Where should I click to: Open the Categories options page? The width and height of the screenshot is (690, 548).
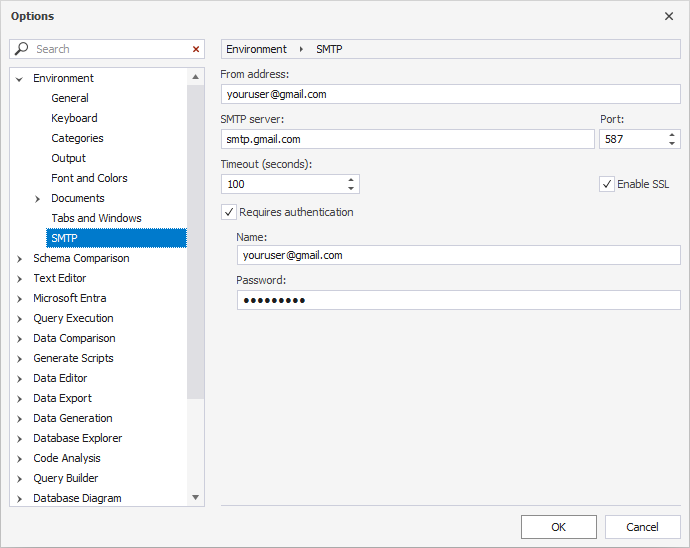click(77, 138)
